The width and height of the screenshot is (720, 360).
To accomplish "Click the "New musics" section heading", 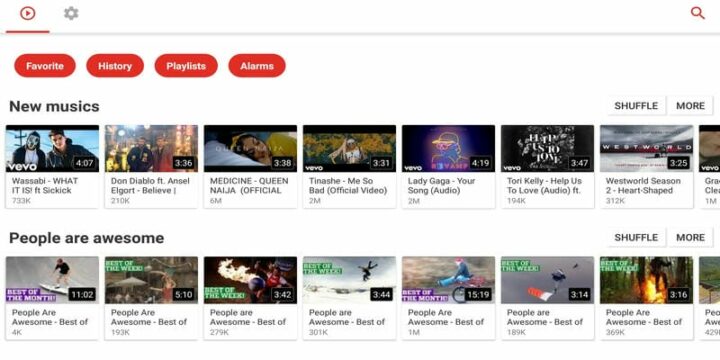I will pos(54,106).
